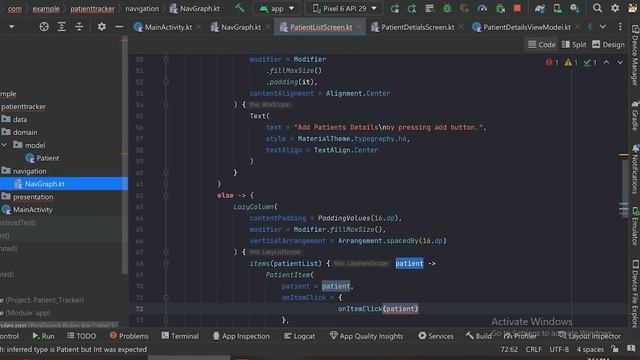Go to next highlighted error arrow
This screenshot has width=640, height=360.
[620, 62]
